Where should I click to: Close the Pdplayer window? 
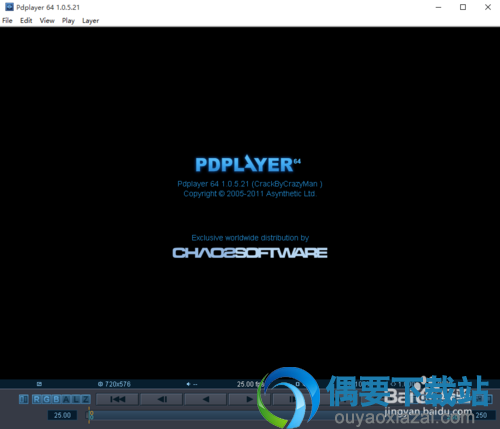(x=488, y=7)
